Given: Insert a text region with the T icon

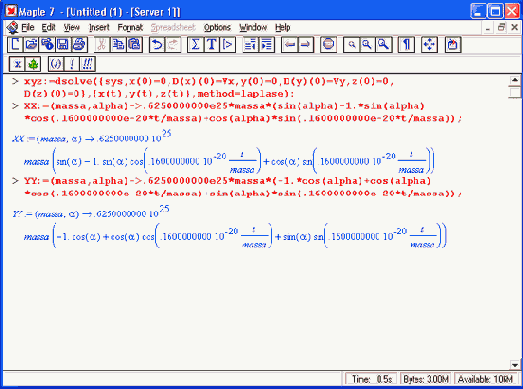Looking at the screenshot, I should (211, 45).
